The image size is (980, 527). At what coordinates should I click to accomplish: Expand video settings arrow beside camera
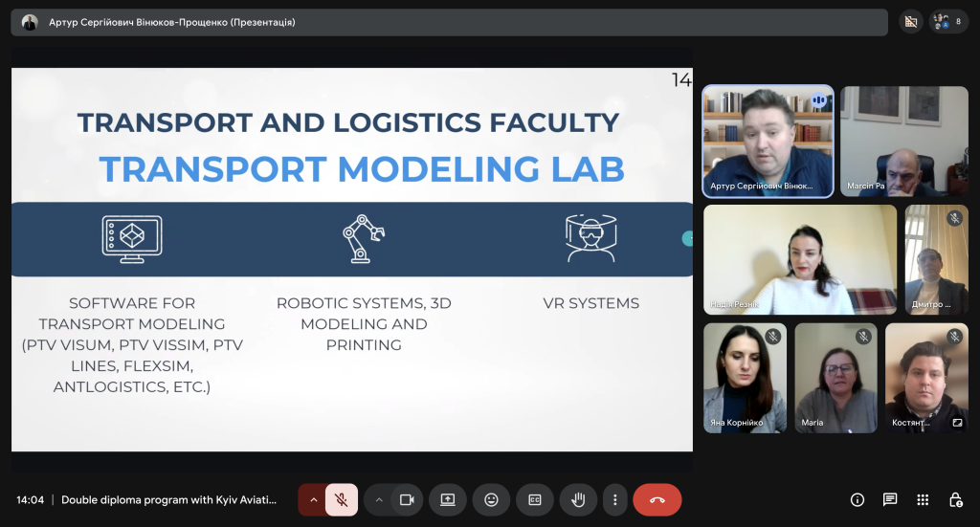[x=379, y=499]
